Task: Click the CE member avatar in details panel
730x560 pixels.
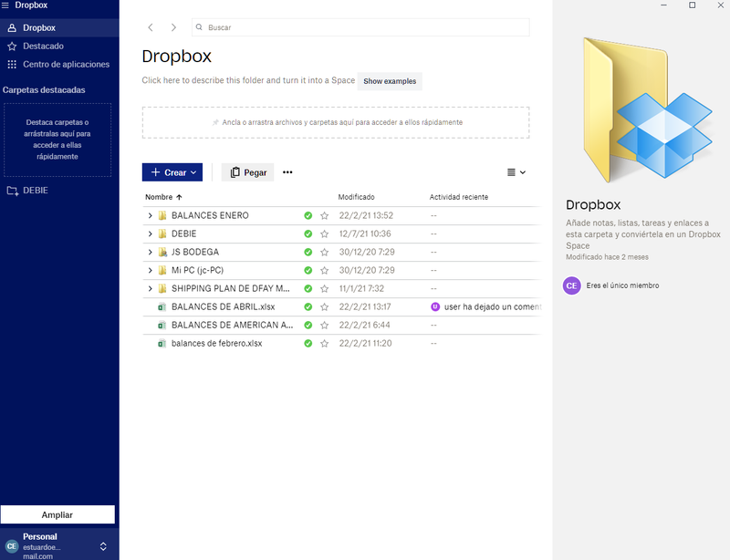Action: [572, 285]
